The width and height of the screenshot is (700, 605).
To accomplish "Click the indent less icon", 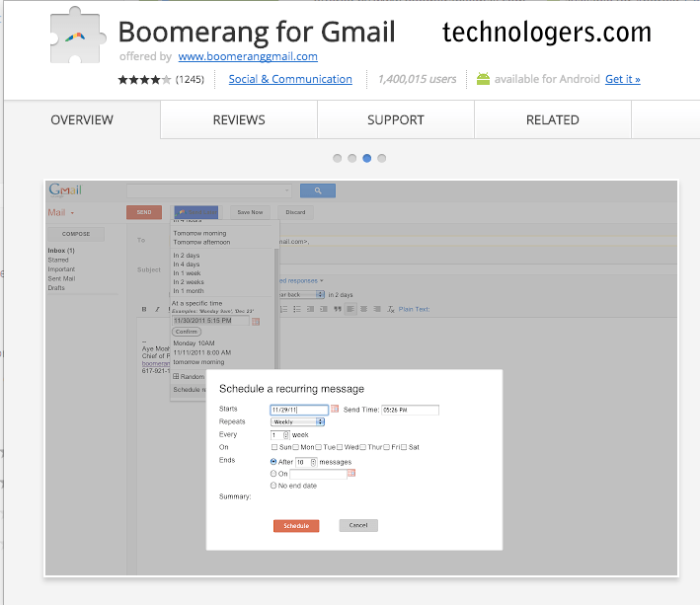I will click(310, 309).
